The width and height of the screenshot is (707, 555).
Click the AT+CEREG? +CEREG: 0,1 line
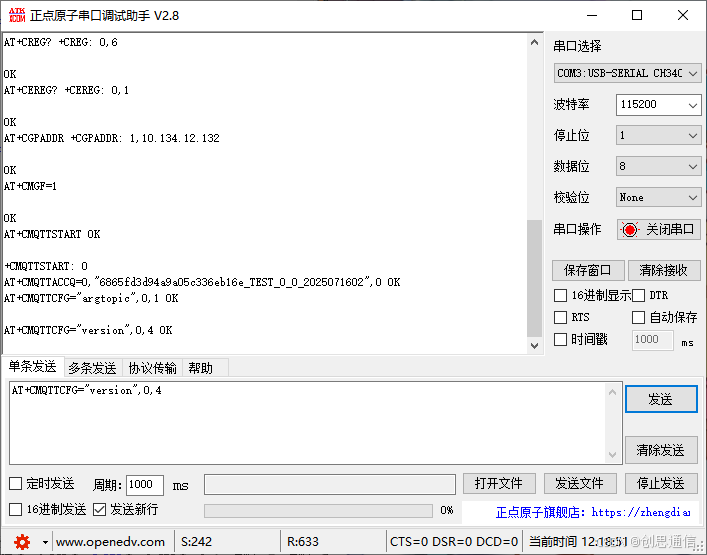coord(66,90)
